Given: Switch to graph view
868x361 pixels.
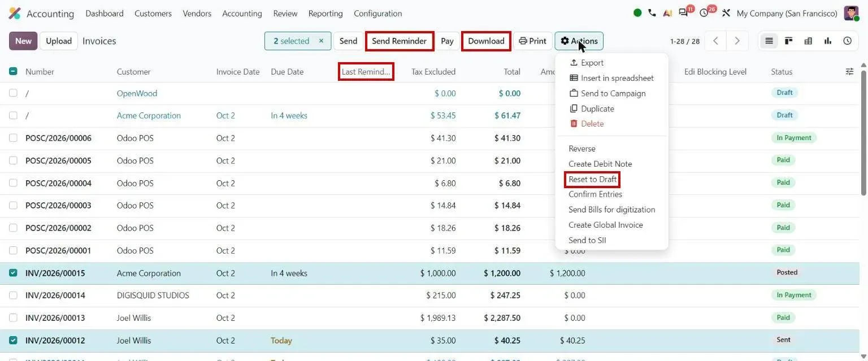Looking at the screenshot, I should coord(828,41).
